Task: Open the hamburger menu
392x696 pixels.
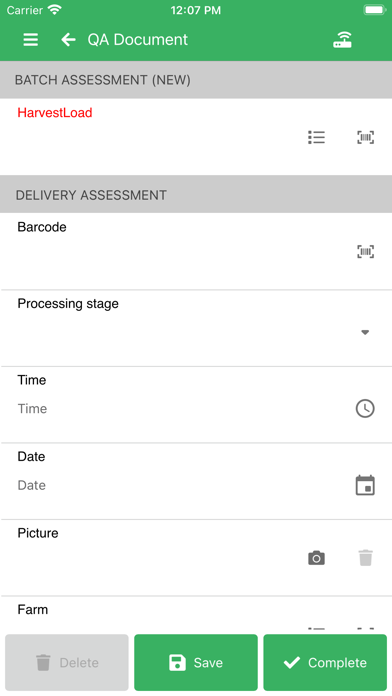Action: [x=30, y=40]
